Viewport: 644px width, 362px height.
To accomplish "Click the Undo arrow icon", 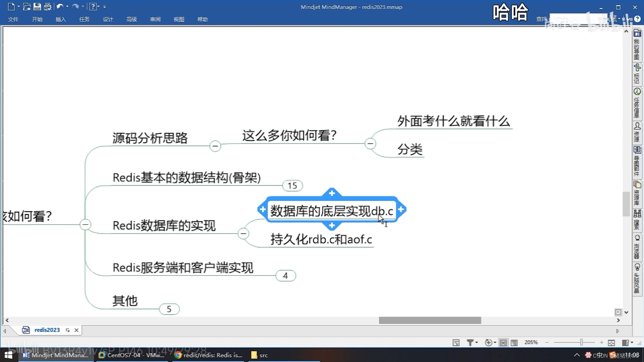I will click(x=60, y=6).
